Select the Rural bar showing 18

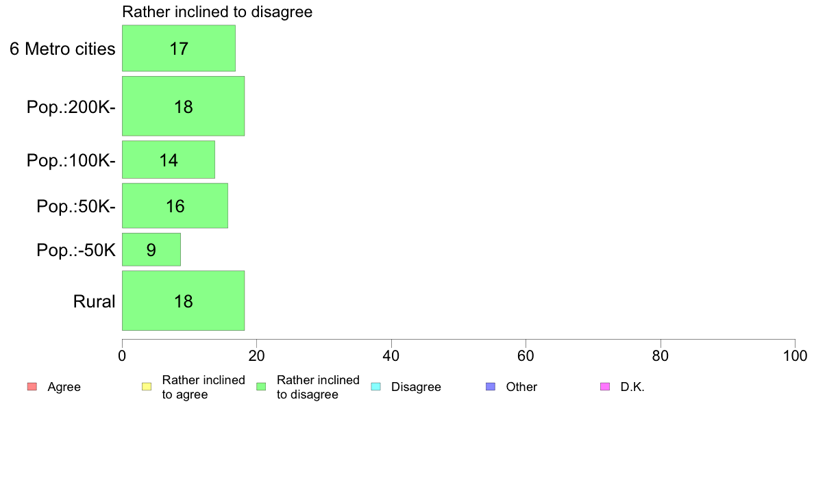tap(183, 301)
